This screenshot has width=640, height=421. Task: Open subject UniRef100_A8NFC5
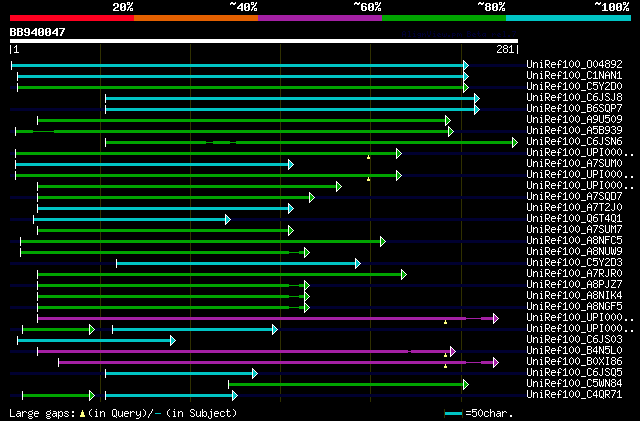click(574, 241)
